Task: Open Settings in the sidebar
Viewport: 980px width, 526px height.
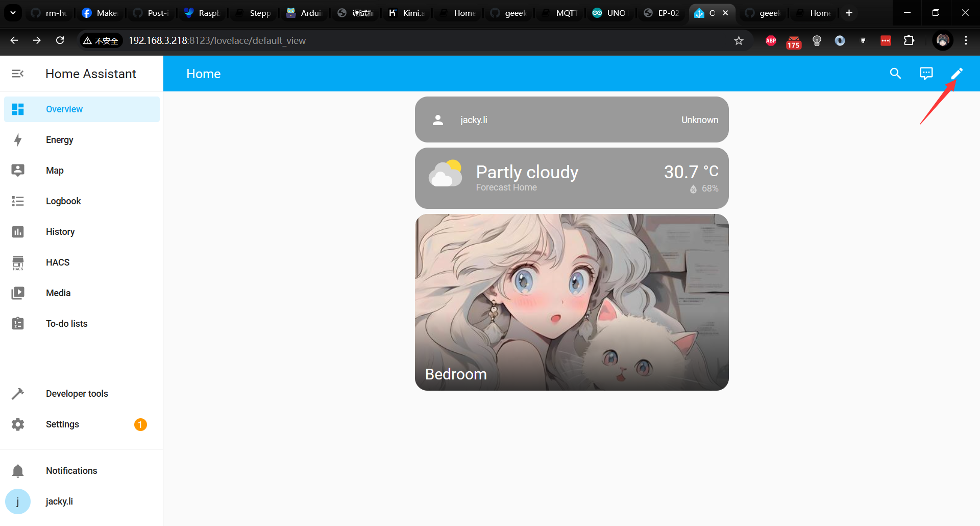Action: [82, 424]
